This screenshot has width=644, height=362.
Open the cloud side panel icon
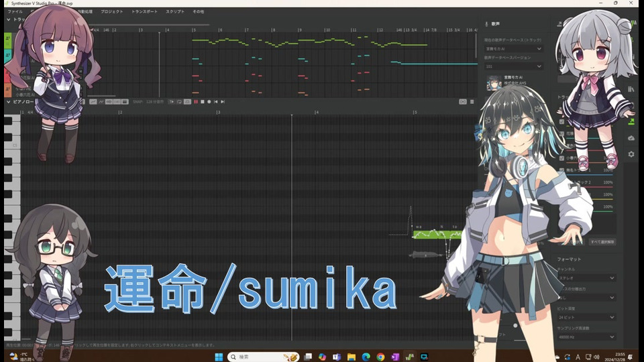tap(631, 138)
